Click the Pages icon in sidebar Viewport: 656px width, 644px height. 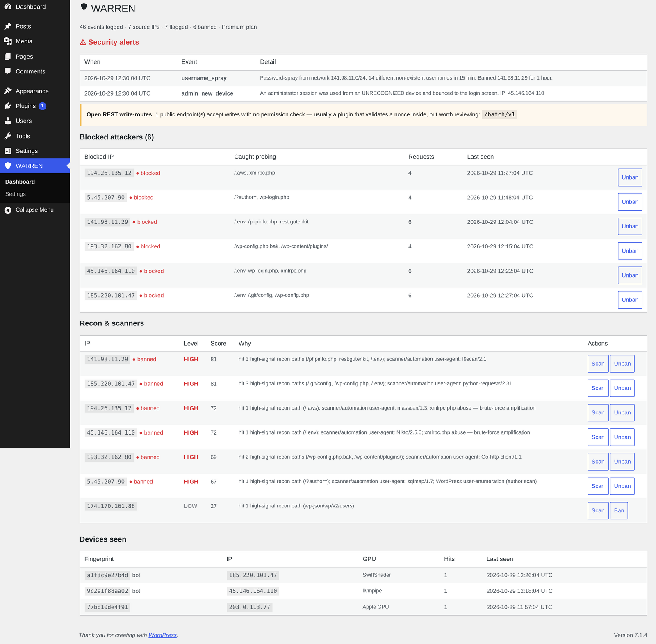pos(8,57)
